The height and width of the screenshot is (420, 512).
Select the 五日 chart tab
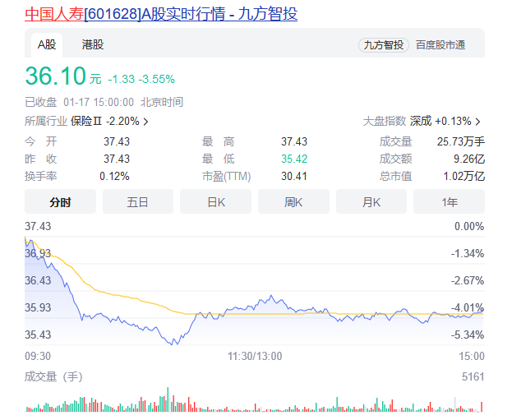138,202
